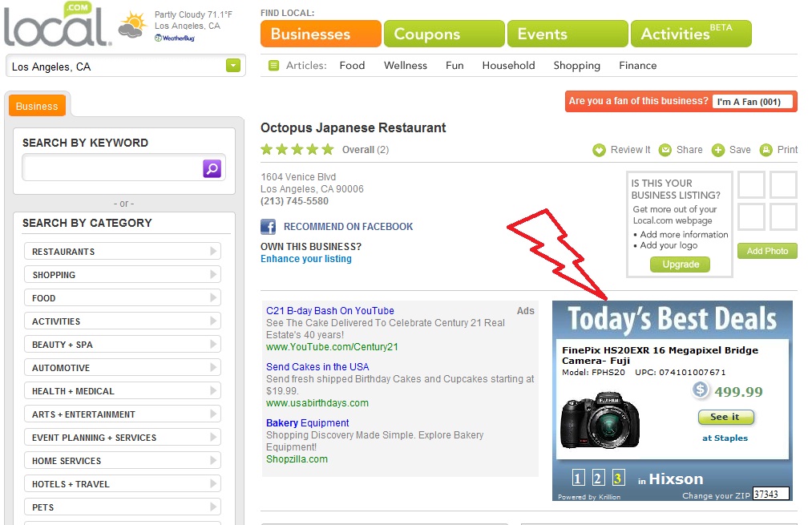Expand the Restaurants category
Screen dimensions: 812x525
(122, 251)
